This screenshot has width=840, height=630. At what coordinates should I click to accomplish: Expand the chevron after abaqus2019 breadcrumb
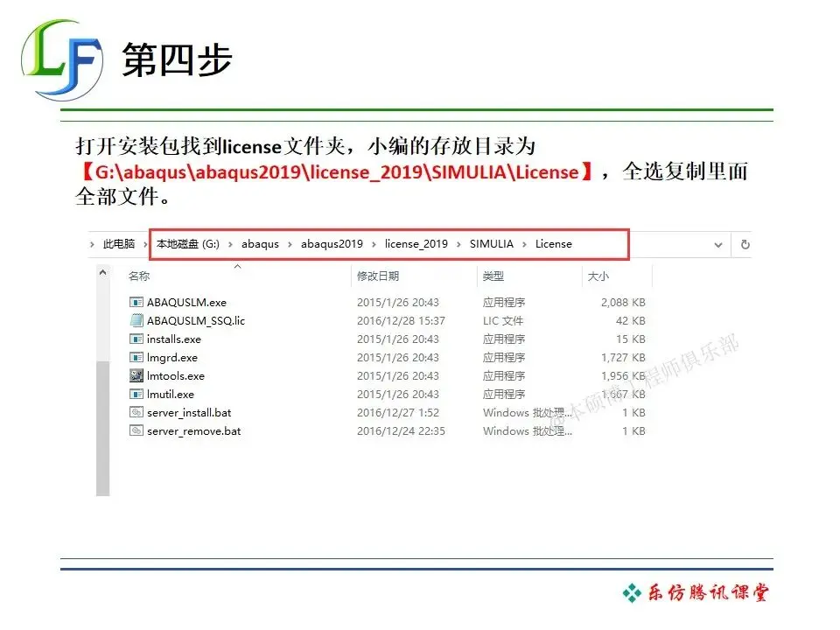click(x=374, y=245)
